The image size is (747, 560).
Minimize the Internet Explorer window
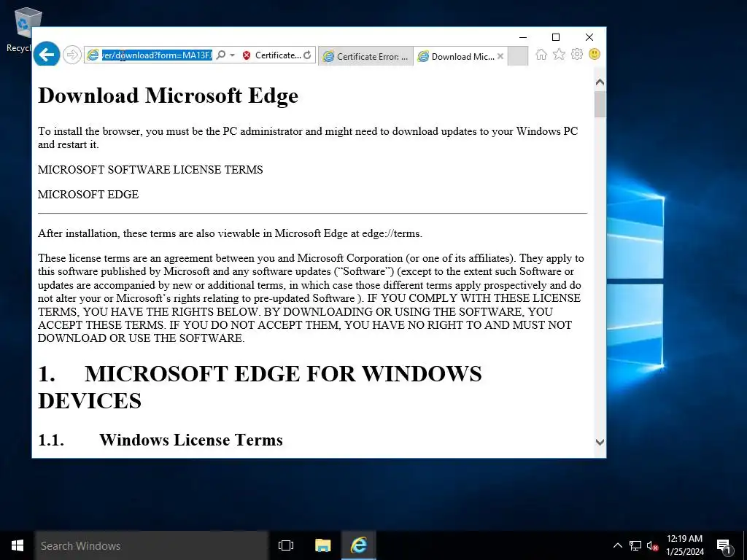coord(522,37)
